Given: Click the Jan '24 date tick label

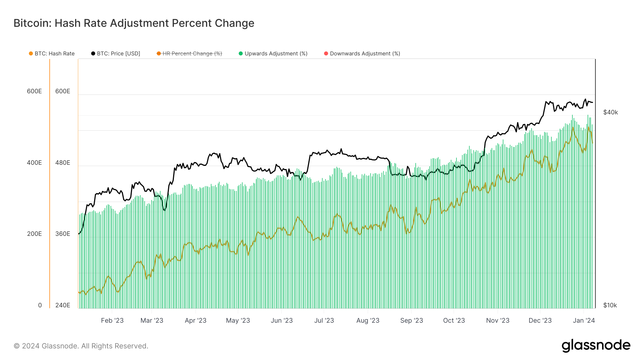Looking at the screenshot, I should (x=584, y=321).
